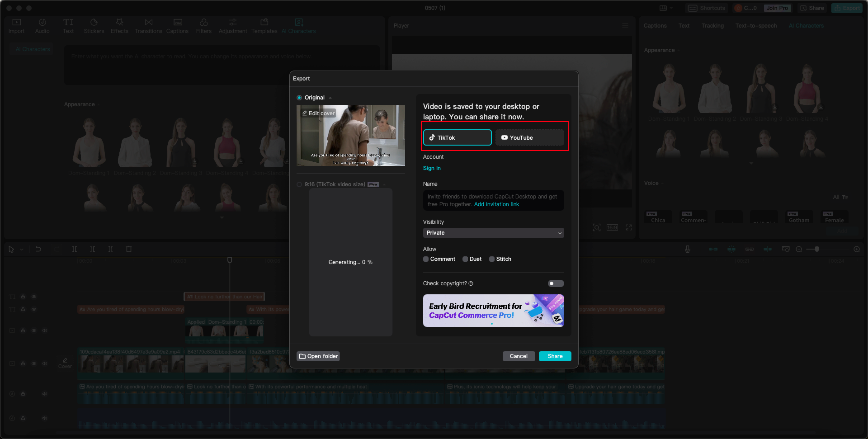Click the trash Delete icon in timeline toolbar

pyautogui.click(x=129, y=249)
